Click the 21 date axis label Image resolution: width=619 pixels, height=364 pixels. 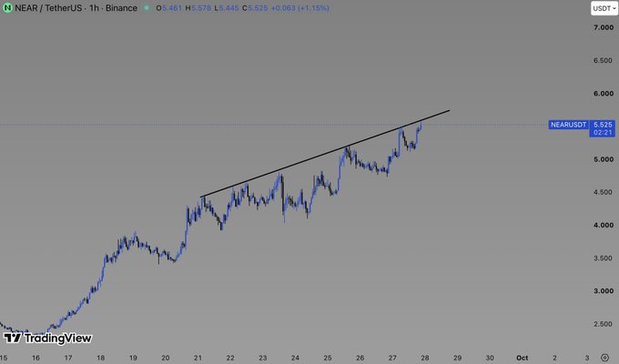198,358
